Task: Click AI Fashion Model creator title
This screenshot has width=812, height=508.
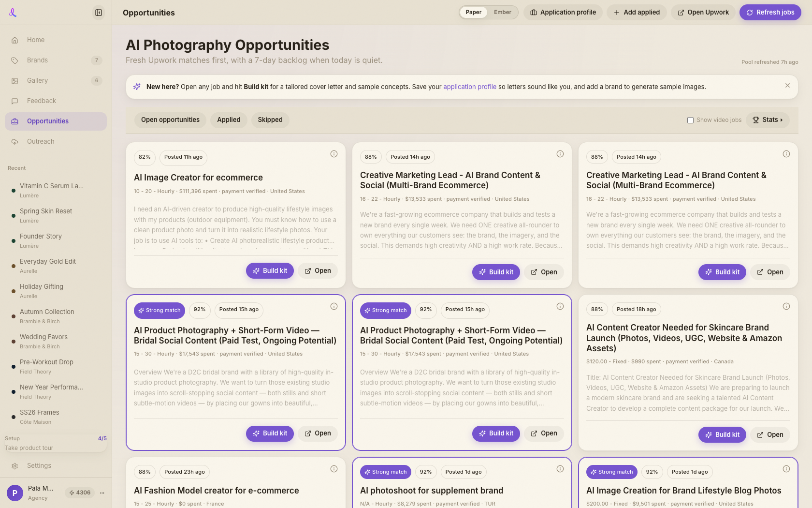Action: [216, 491]
